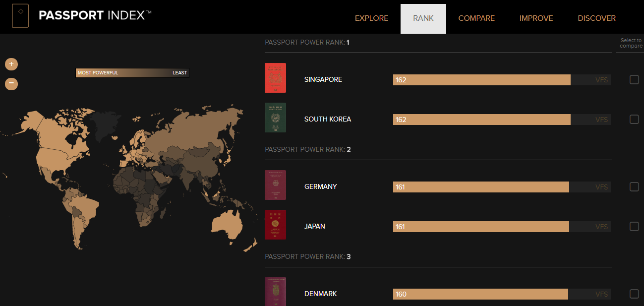This screenshot has height=306, width=644.
Task: Open the Japan passport cover thumbnail
Action: (275, 225)
